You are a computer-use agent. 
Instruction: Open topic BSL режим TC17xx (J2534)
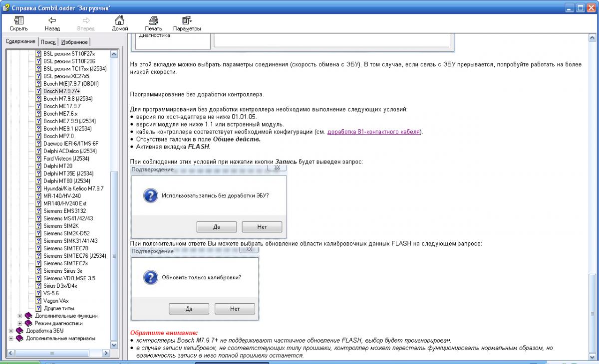75,68
